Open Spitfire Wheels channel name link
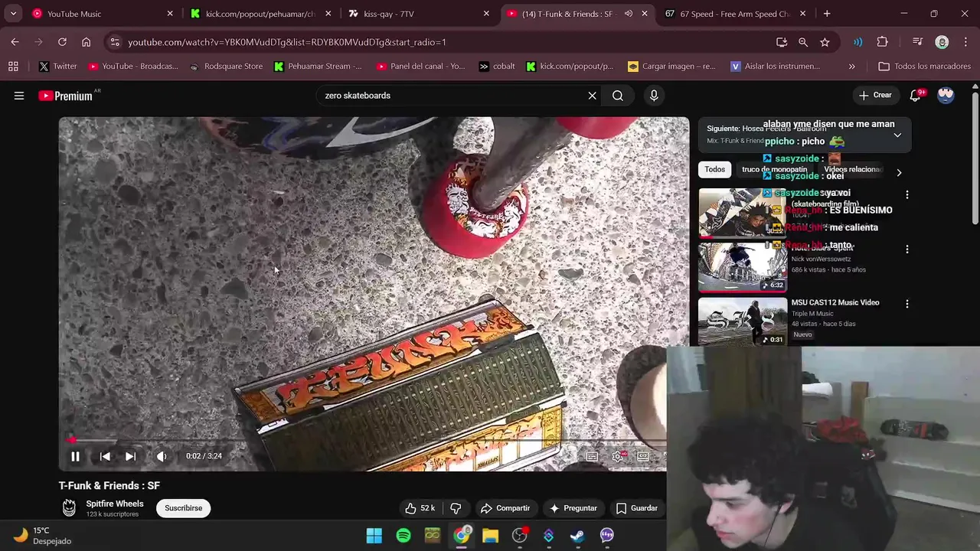Image resolution: width=980 pixels, height=551 pixels. tap(115, 504)
